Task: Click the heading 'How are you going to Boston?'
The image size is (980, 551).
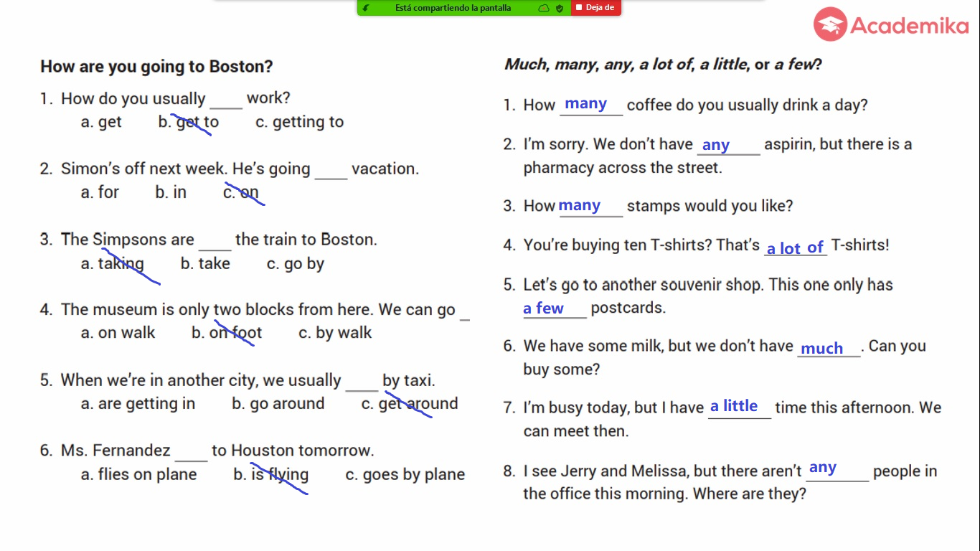Action: point(156,67)
